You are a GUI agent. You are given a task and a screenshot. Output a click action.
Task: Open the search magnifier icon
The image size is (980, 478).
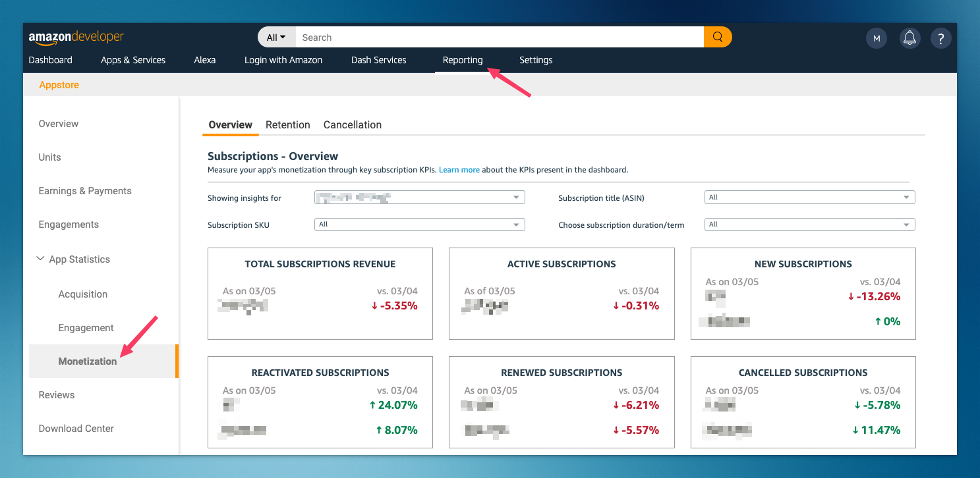718,37
